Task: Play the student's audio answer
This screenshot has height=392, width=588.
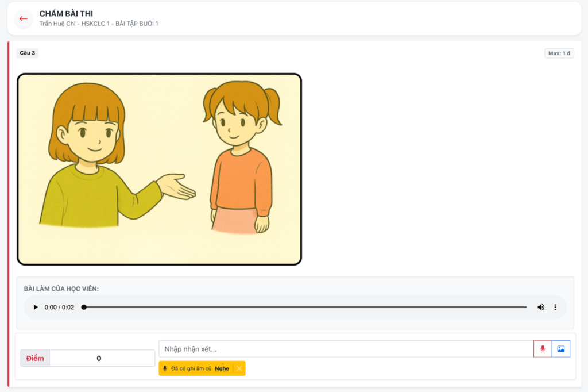Action: tap(36, 308)
